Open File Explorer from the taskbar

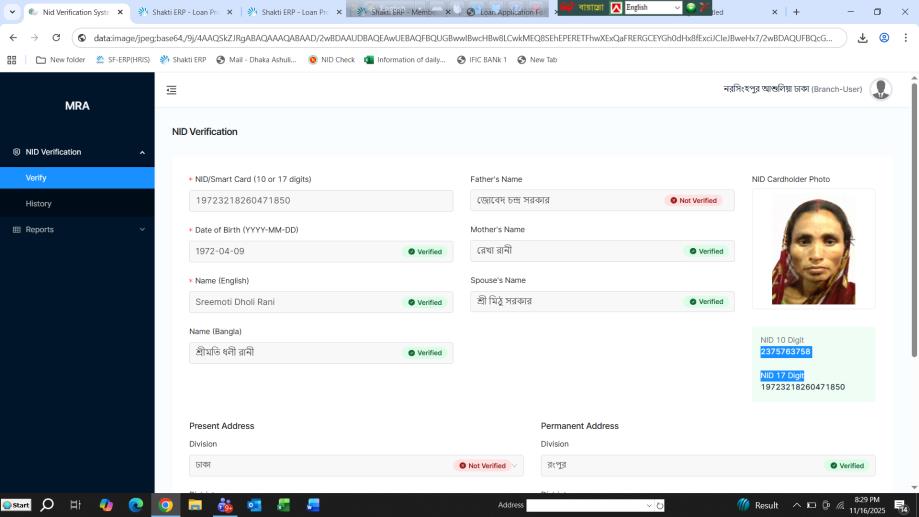pos(195,505)
